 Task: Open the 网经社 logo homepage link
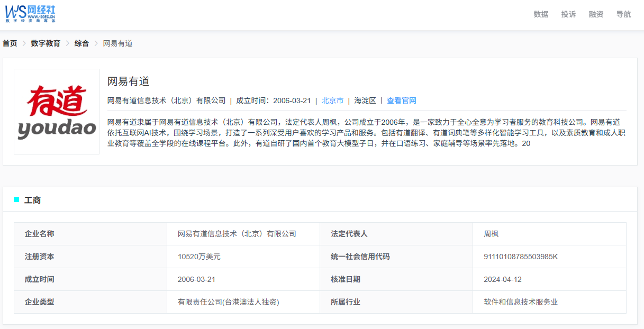[30, 14]
